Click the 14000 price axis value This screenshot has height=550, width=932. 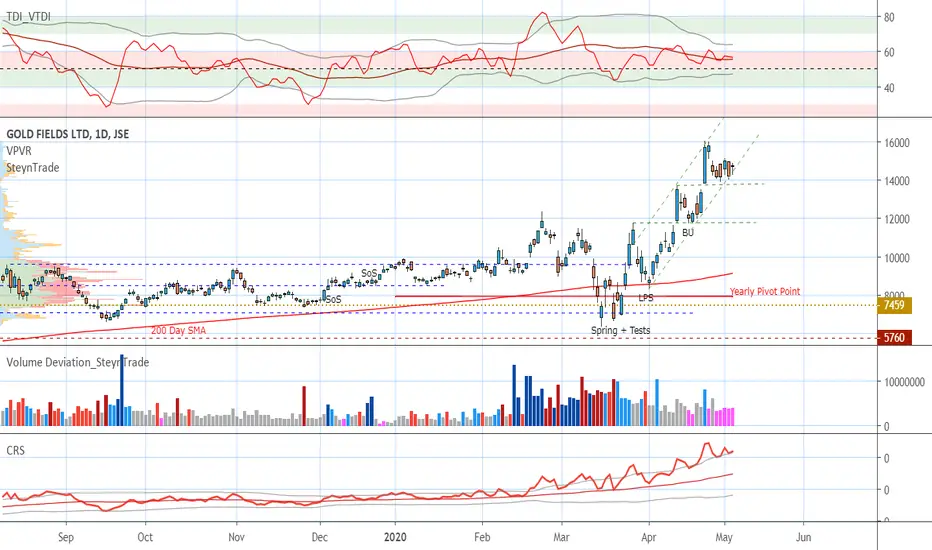pos(896,181)
